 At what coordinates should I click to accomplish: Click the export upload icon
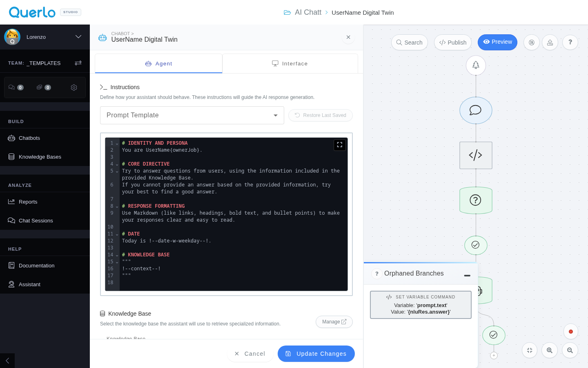pyautogui.click(x=550, y=43)
